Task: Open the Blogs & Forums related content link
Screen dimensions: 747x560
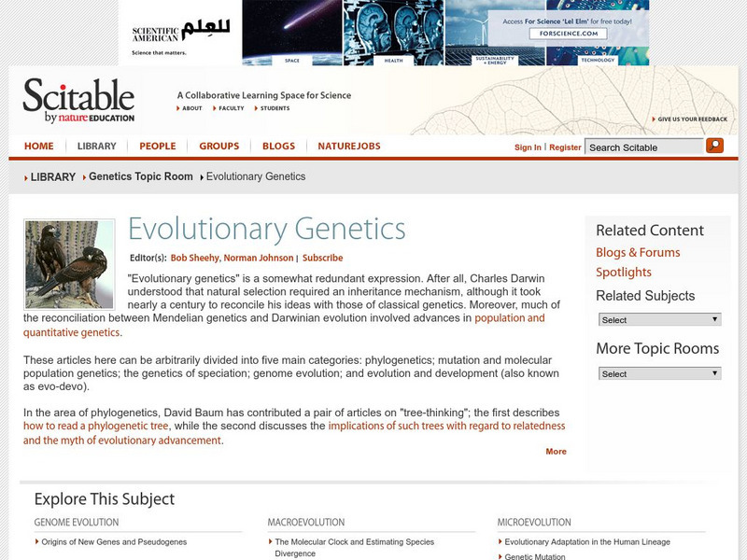Action: (x=638, y=252)
